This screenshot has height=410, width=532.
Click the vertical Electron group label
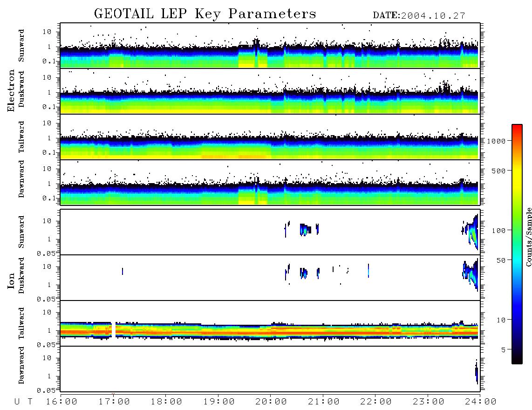tap(11, 91)
